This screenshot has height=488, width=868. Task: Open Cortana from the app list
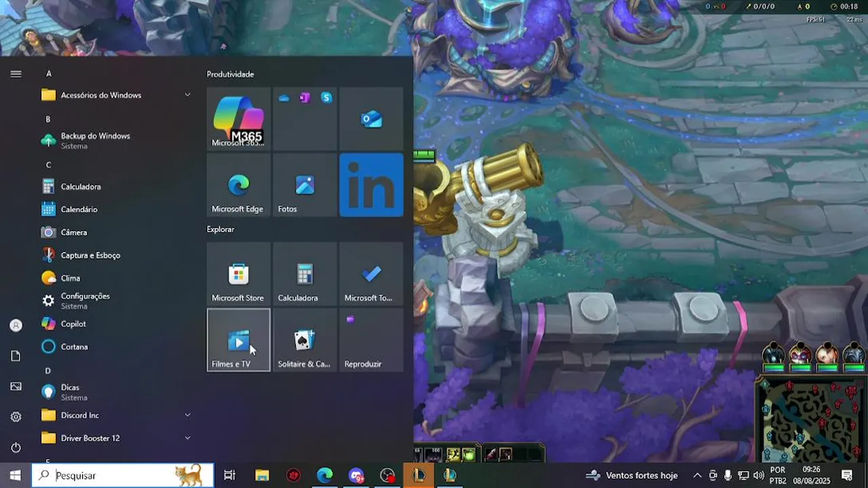pos(116,347)
